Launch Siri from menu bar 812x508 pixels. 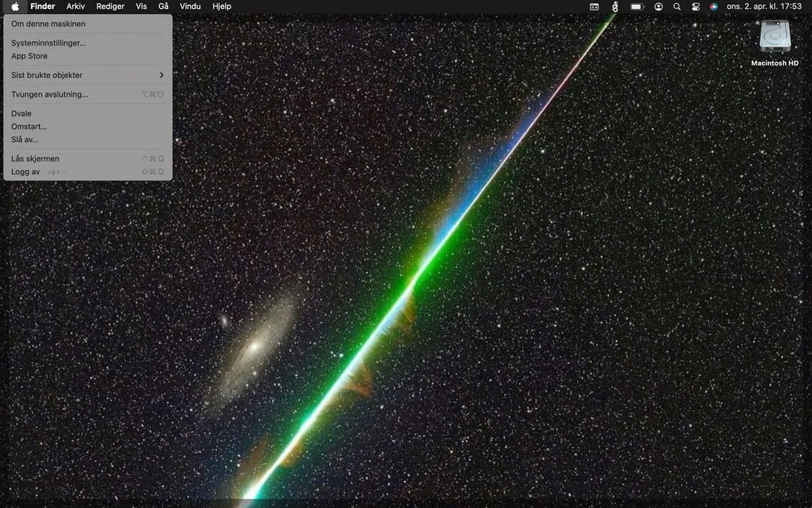[x=714, y=7]
